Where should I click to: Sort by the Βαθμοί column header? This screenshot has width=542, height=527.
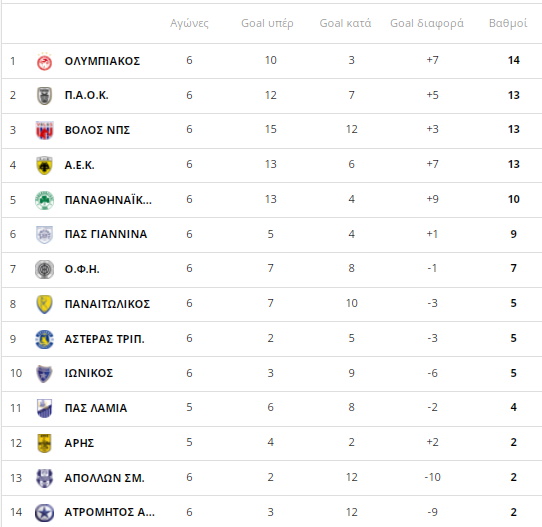point(508,23)
